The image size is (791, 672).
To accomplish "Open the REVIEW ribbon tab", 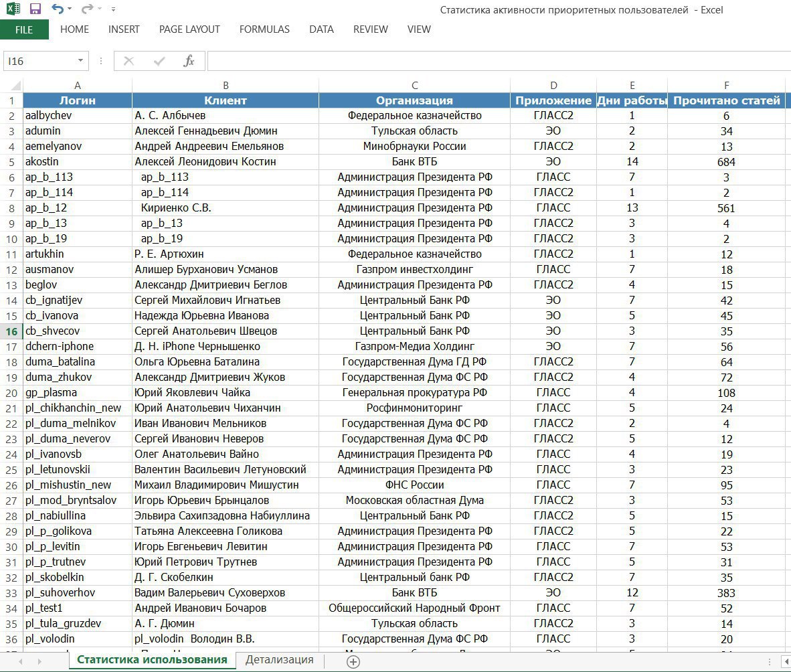I will (370, 29).
